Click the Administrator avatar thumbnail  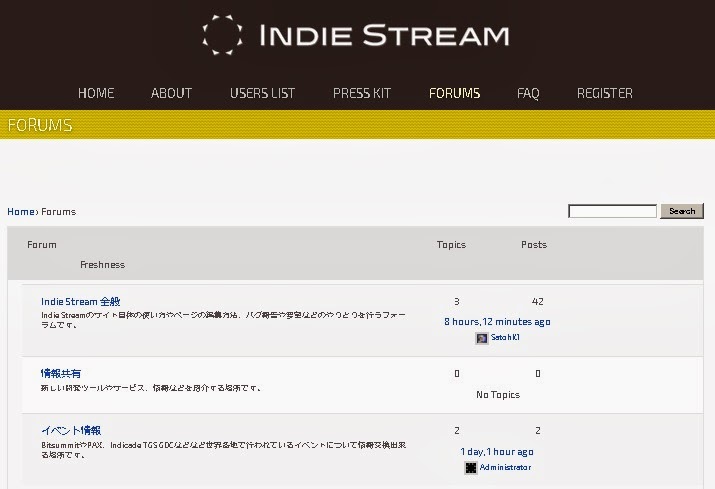(x=471, y=468)
